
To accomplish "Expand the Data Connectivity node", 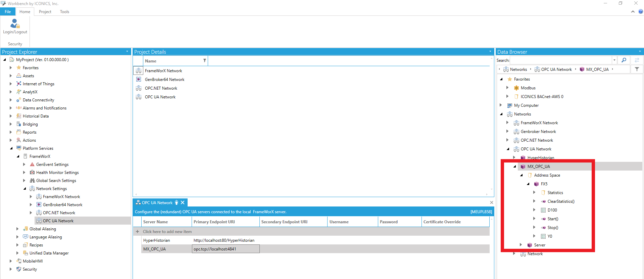I will pyautogui.click(x=11, y=100).
